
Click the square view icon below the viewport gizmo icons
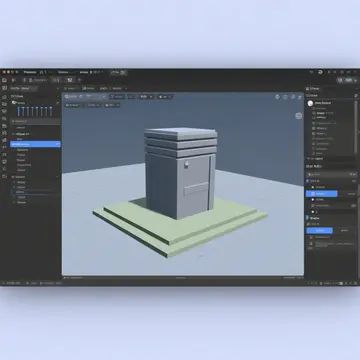[299, 116]
